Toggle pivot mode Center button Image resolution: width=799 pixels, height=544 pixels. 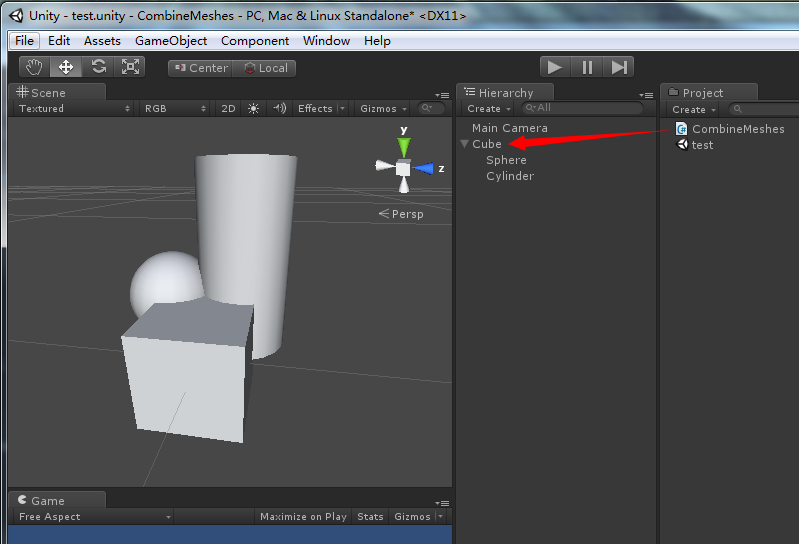[x=201, y=68]
